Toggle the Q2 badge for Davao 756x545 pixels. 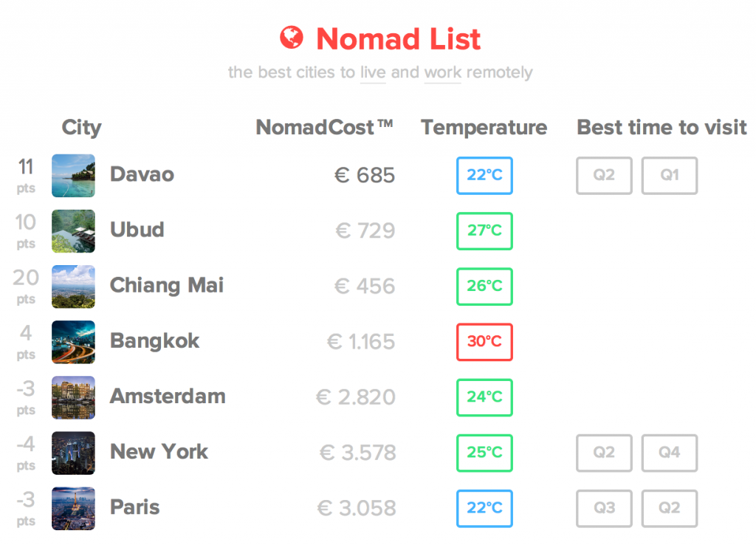click(604, 176)
